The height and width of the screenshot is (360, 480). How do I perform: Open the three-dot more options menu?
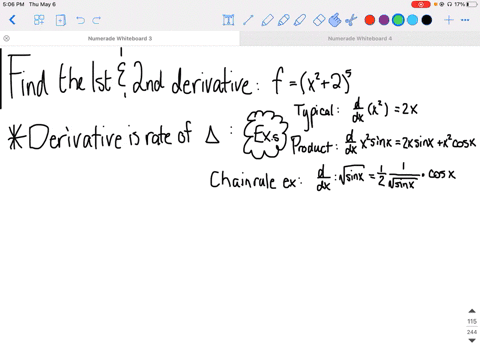[x=465, y=20]
